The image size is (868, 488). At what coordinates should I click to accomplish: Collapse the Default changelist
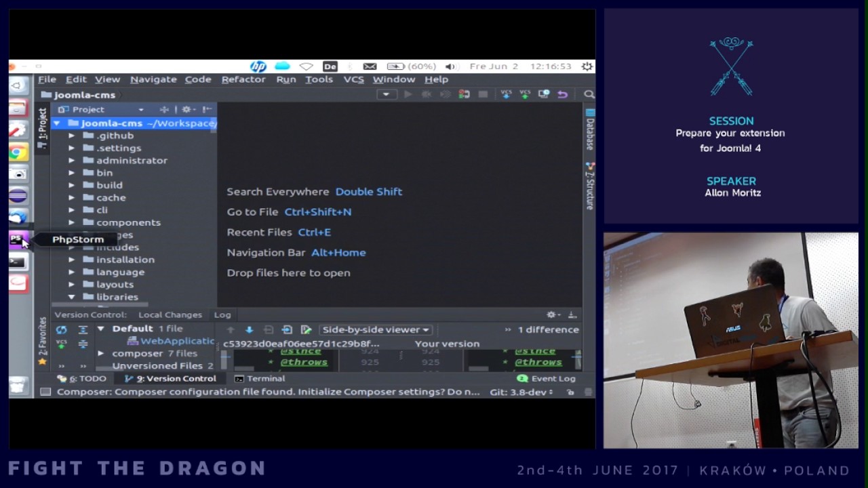tap(101, 329)
